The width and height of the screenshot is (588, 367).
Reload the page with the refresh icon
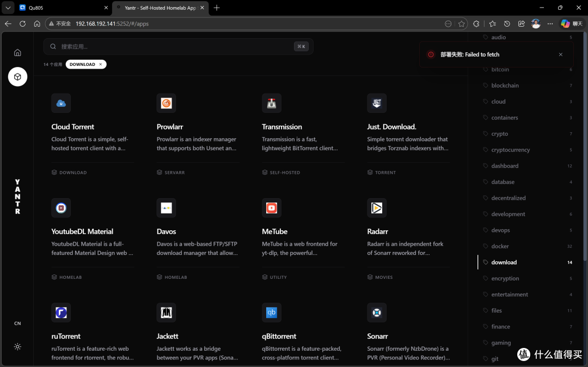(x=22, y=23)
